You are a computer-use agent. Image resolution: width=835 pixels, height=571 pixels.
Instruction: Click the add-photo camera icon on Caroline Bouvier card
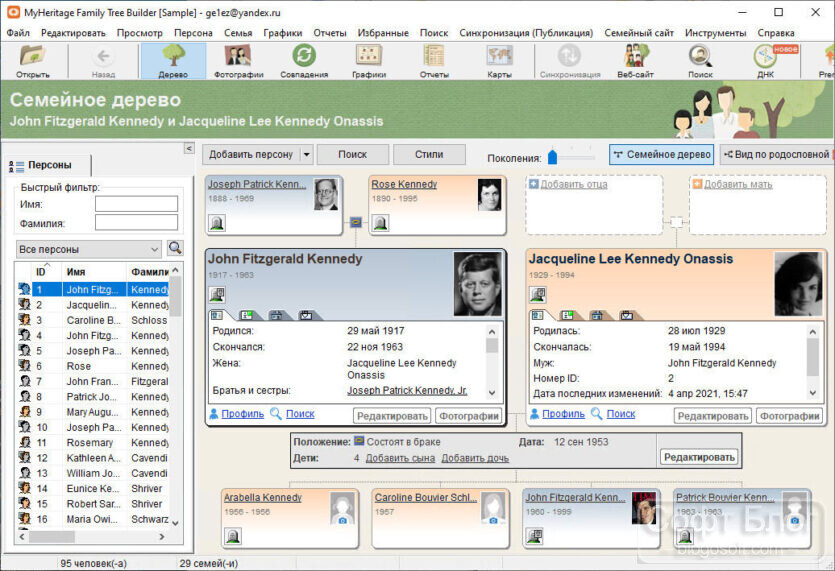[493, 520]
